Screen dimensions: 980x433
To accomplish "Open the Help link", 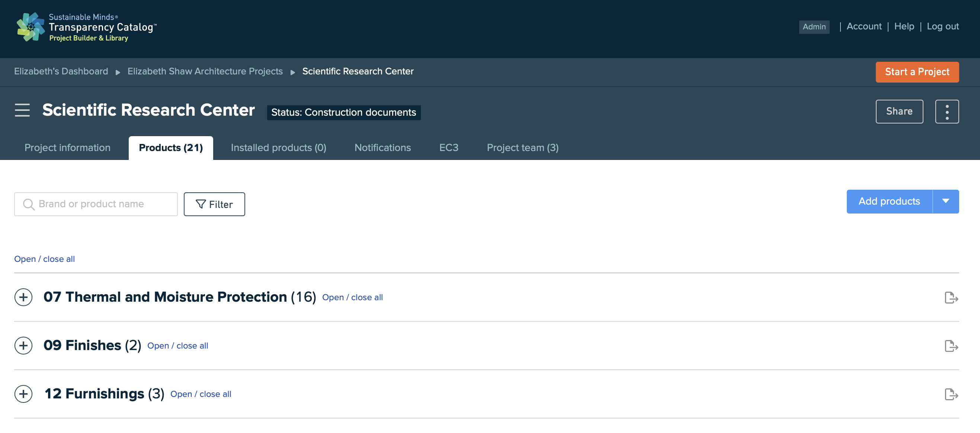I will [x=904, y=26].
